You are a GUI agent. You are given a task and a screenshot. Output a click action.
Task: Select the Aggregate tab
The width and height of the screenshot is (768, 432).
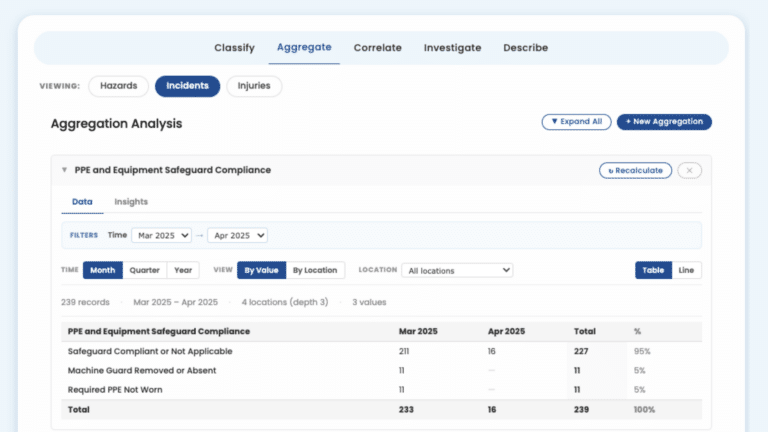coord(304,48)
